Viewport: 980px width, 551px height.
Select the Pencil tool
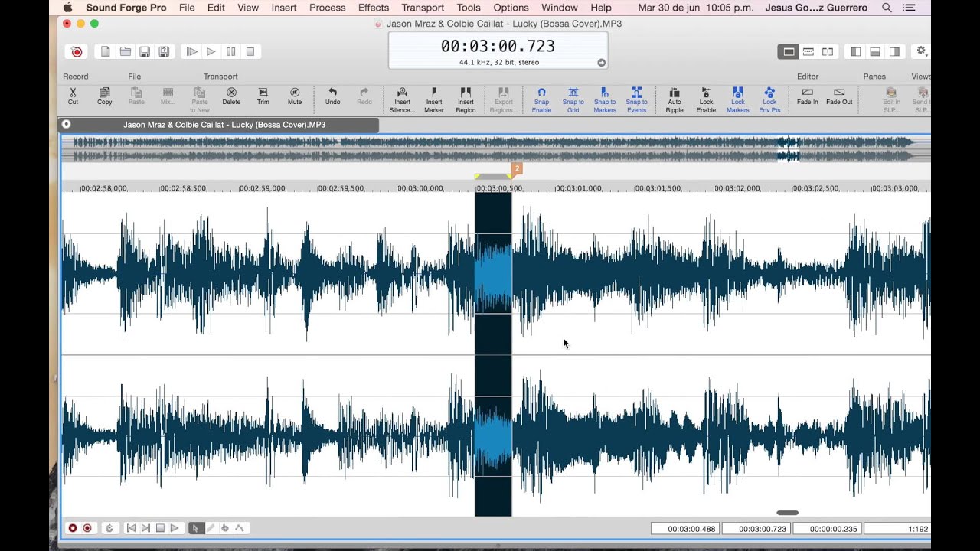[211, 528]
